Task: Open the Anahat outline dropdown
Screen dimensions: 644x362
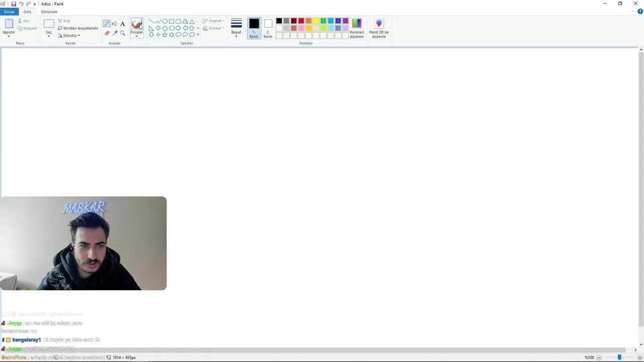Action: (214, 21)
